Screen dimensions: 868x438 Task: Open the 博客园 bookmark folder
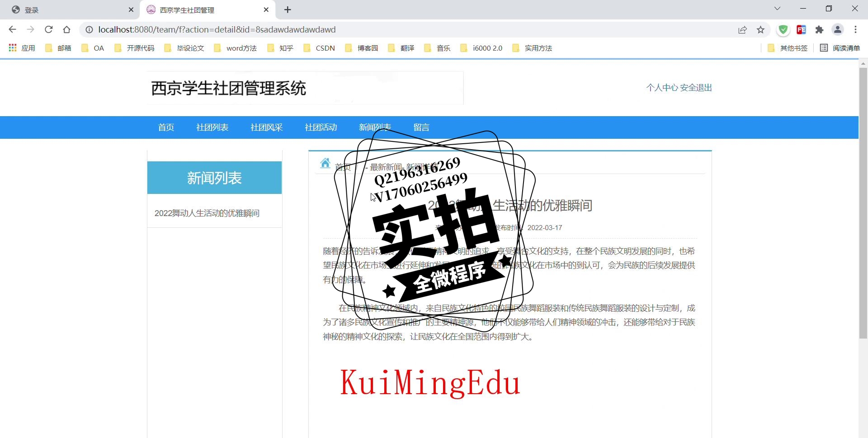(x=361, y=48)
